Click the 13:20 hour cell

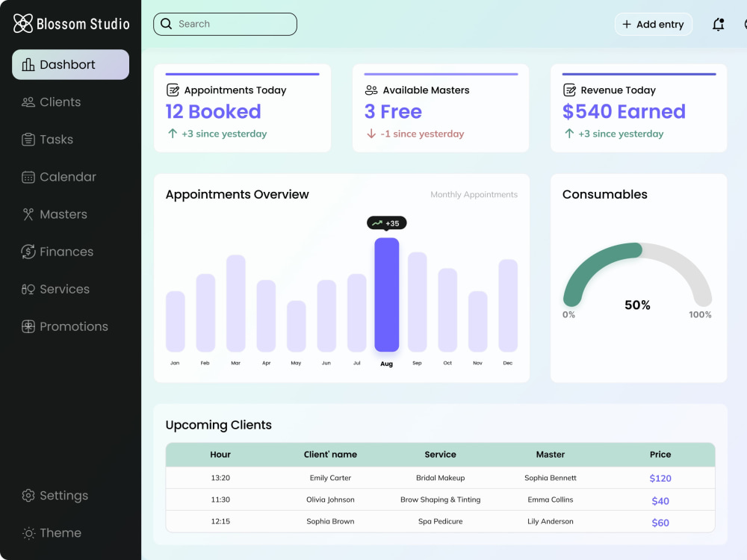tap(220, 478)
